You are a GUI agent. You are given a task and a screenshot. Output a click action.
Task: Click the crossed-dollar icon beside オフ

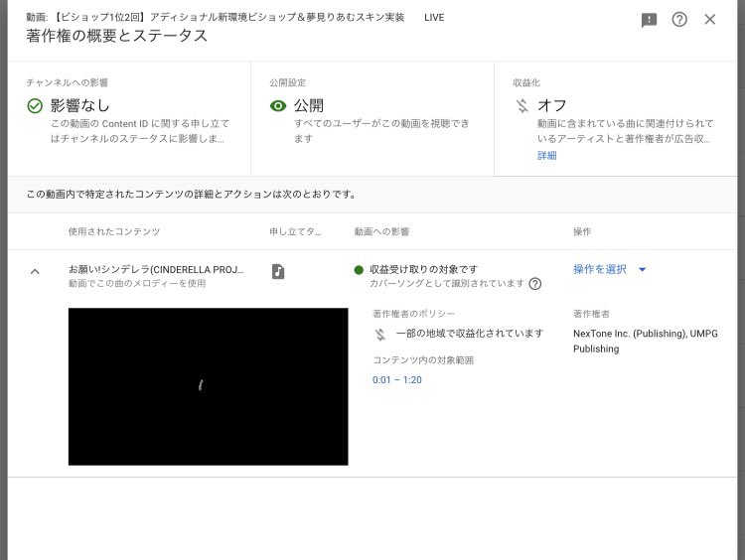[x=522, y=105]
